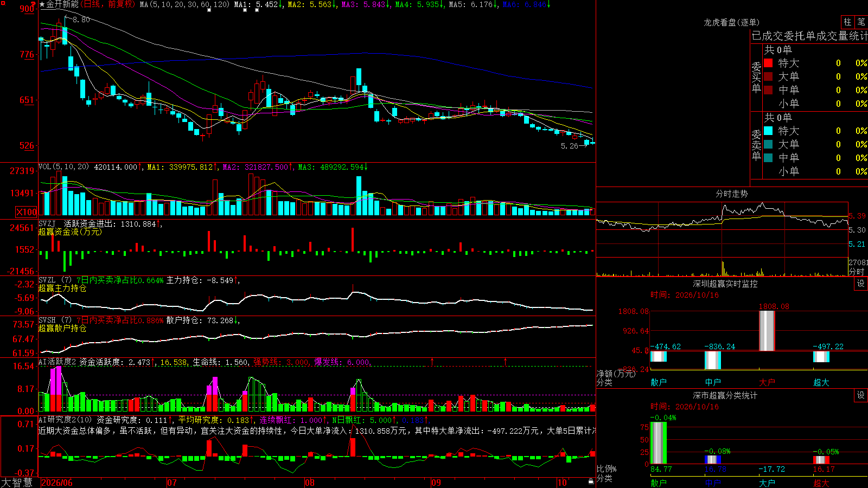Select 散户 in 深圳超赢实时监控 chart
The height and width of the screenshot is (488, 868).
point(659,382)
